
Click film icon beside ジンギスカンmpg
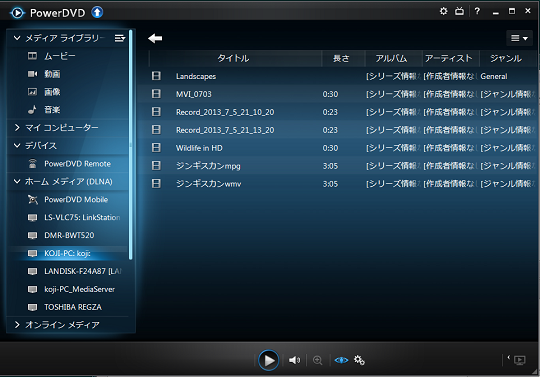click(x=156, y=165)
